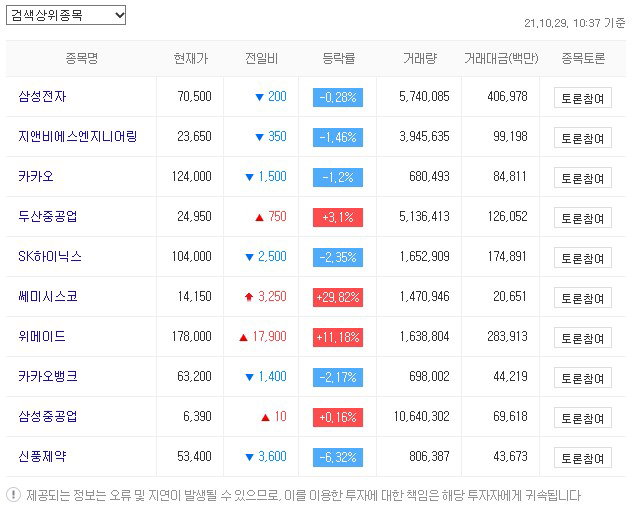Image resolution: width=637 pixels, height=511 pixels.
Task: Open the SK하이닉스 stock link
Action: [x=50, y=257]
